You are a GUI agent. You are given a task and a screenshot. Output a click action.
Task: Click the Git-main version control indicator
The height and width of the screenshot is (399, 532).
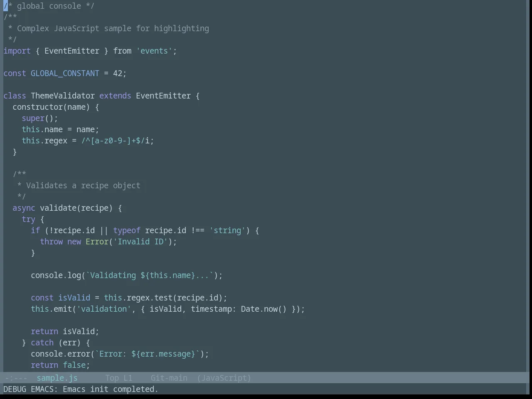[x=169, y=378]
